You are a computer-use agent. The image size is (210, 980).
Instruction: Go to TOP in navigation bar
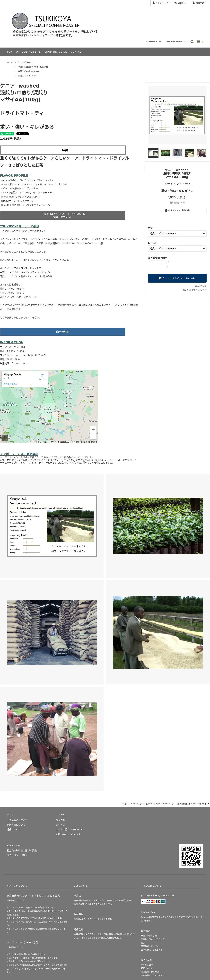tap(9, 52)
